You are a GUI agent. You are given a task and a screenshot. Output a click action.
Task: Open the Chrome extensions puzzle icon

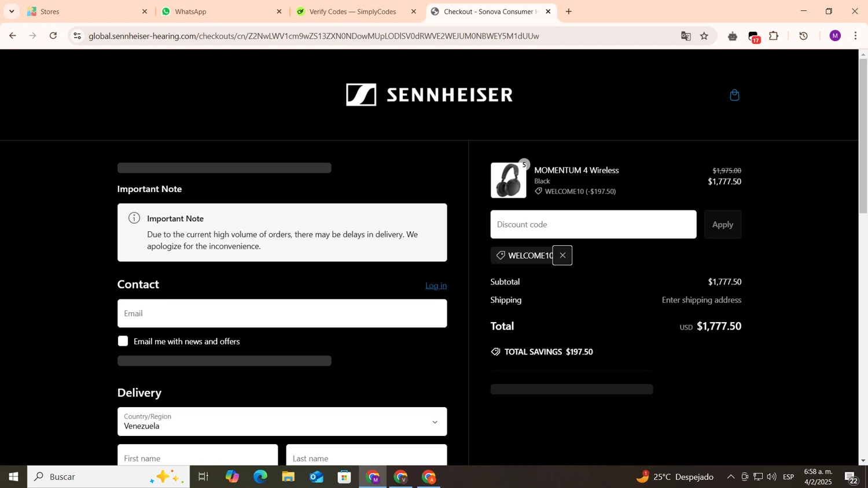click(774, 36)
